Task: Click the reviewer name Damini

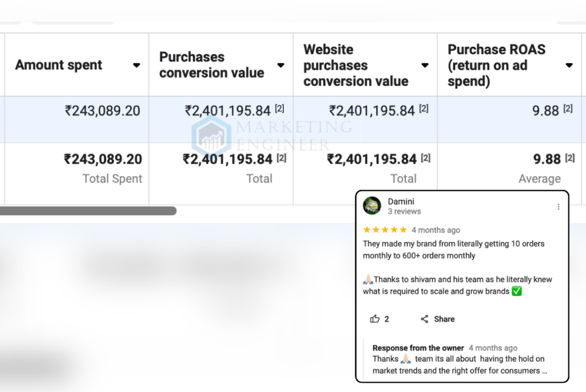Action: [x=401, y=201]
